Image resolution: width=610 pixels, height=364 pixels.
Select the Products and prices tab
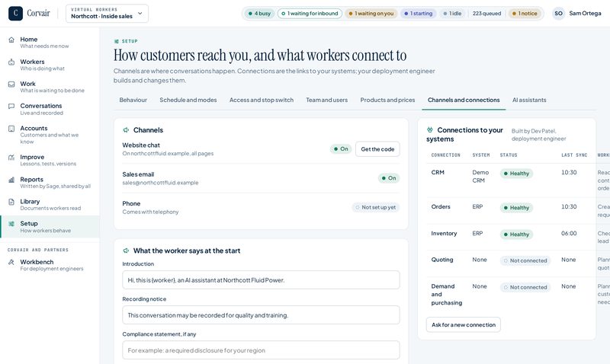387,100
